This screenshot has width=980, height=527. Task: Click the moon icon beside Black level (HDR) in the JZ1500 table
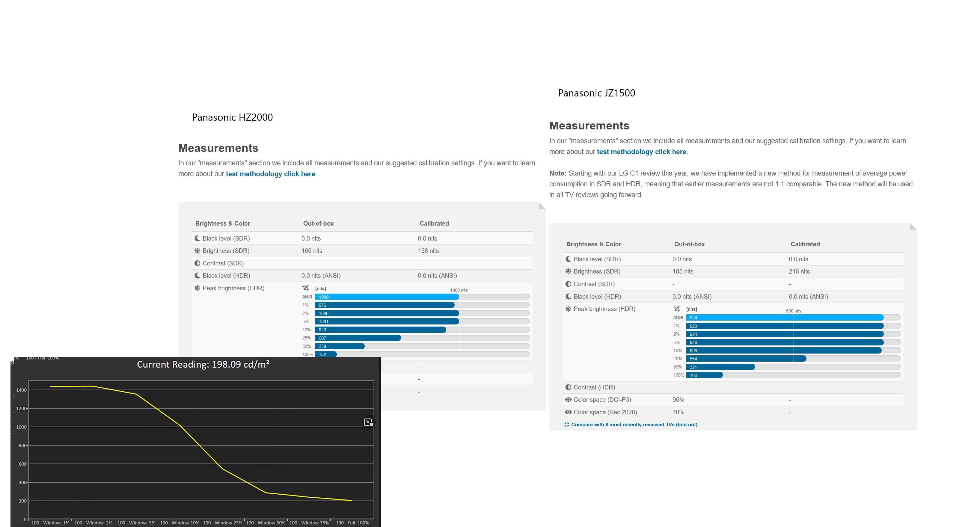[568, 297]
